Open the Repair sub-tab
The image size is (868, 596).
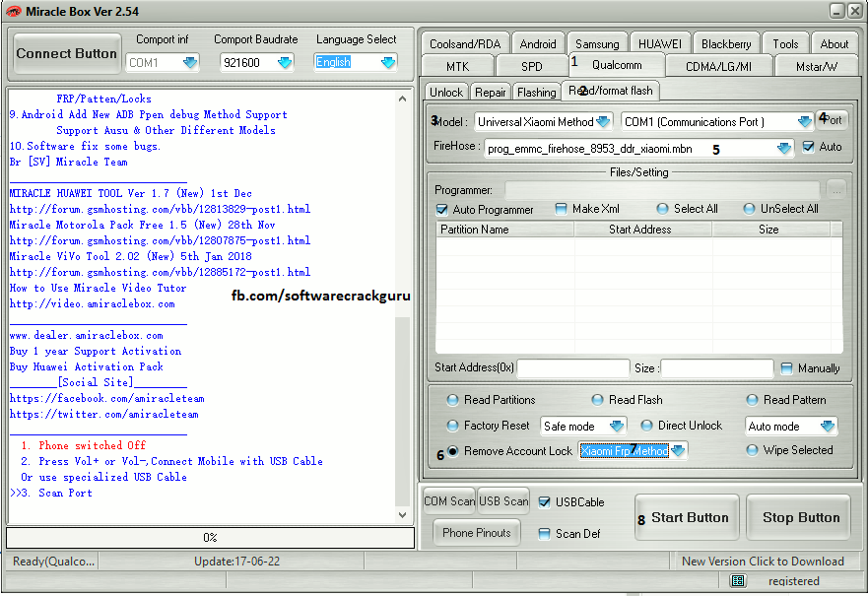tap(490, 93)
